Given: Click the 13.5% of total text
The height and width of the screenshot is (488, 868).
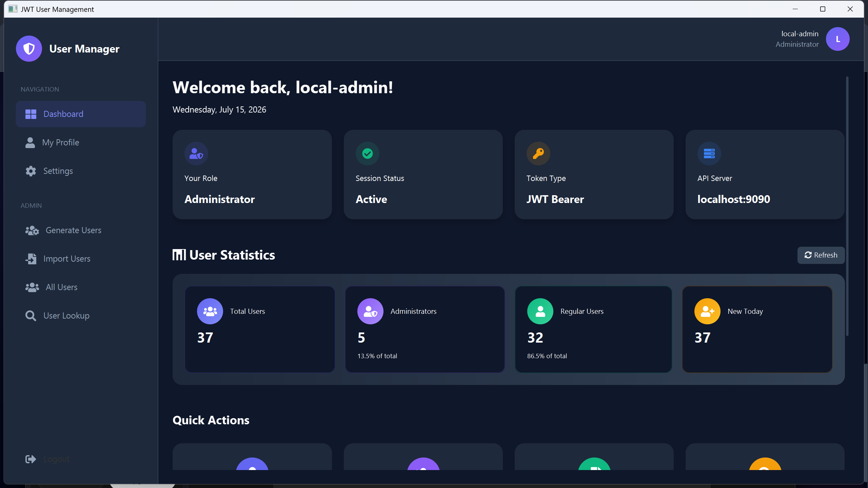Looking at the screenshot, I should click(x=377, y=356).
